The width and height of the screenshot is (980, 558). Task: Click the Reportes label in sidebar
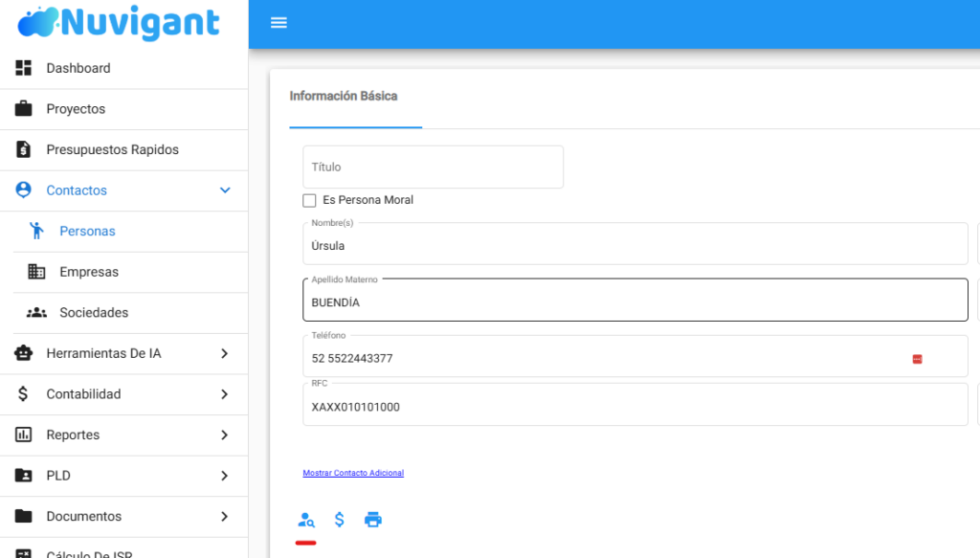pyautogui.click(x=73, y=435)
